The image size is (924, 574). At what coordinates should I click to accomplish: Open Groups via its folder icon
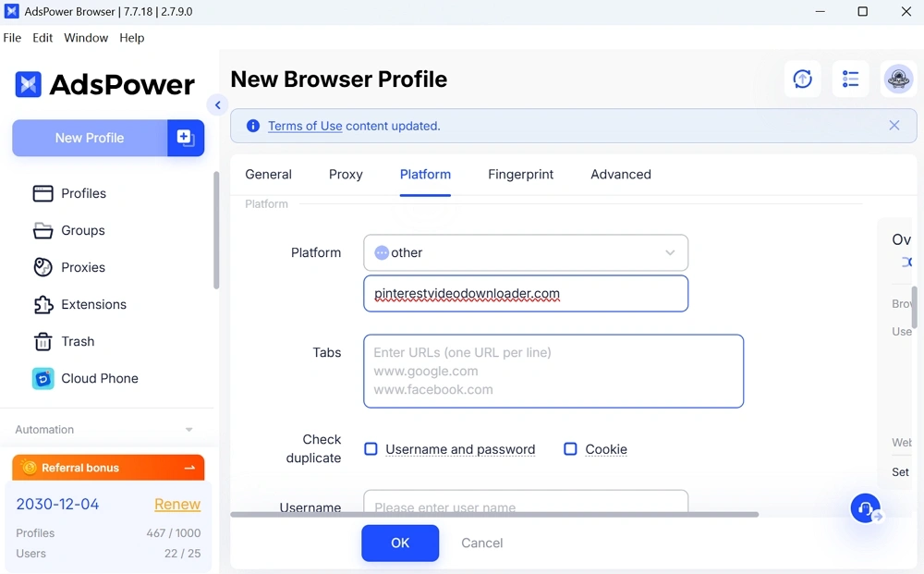(43, 230)
